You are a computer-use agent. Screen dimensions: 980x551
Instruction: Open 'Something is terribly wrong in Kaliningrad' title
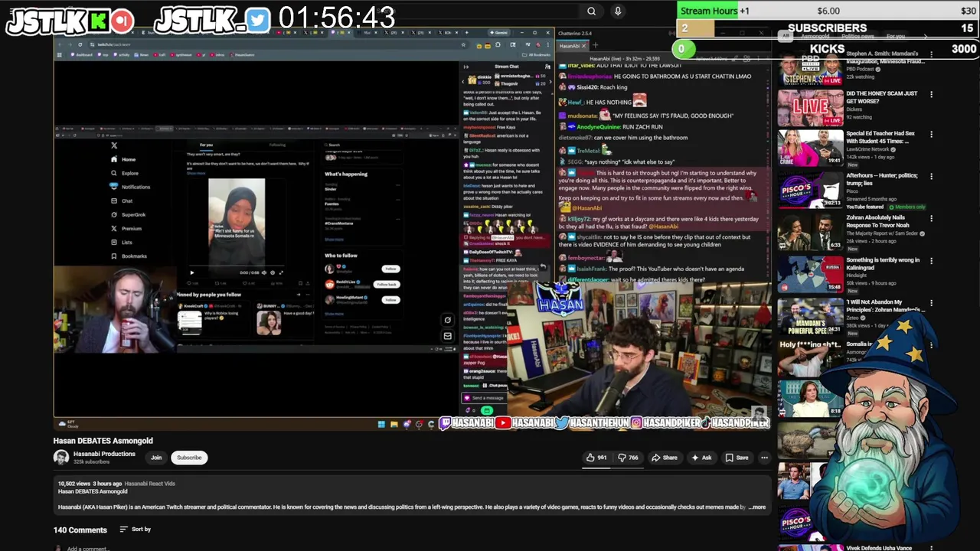click(x=883, y=264)
